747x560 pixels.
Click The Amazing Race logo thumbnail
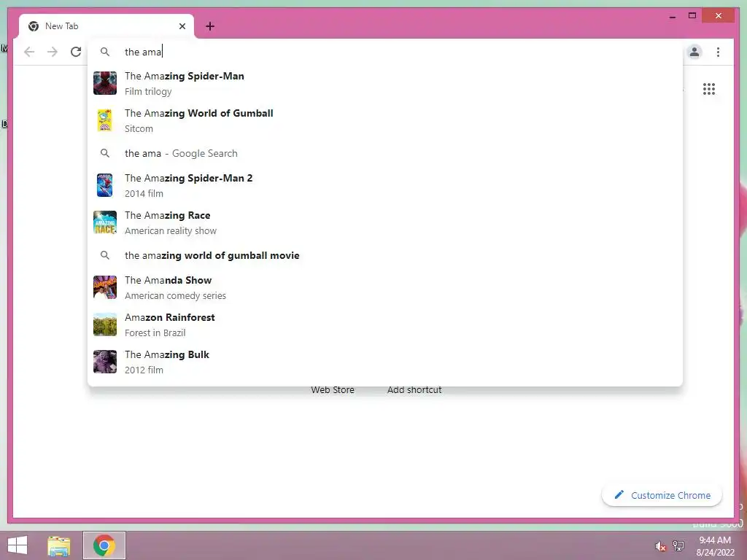coord(105,222)
